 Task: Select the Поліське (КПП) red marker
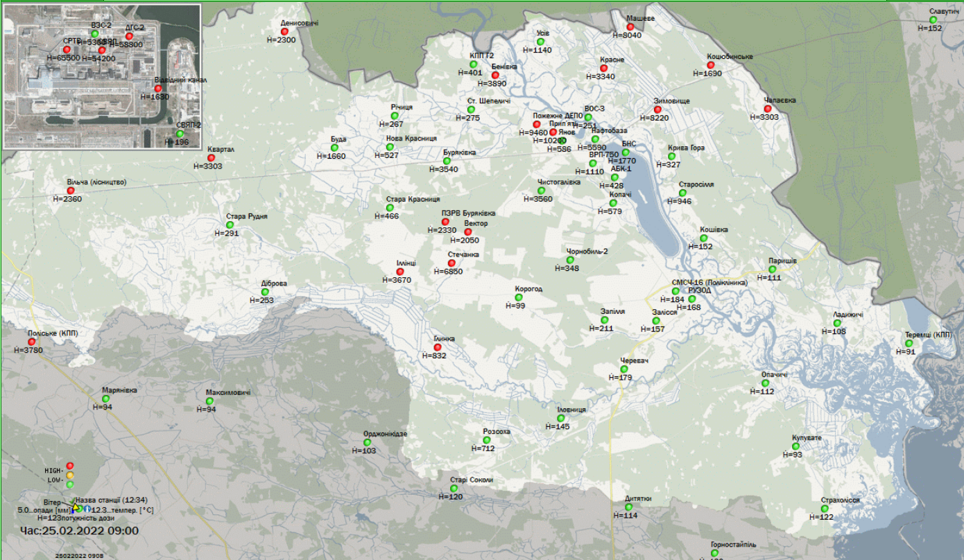(x=32, y=342)
